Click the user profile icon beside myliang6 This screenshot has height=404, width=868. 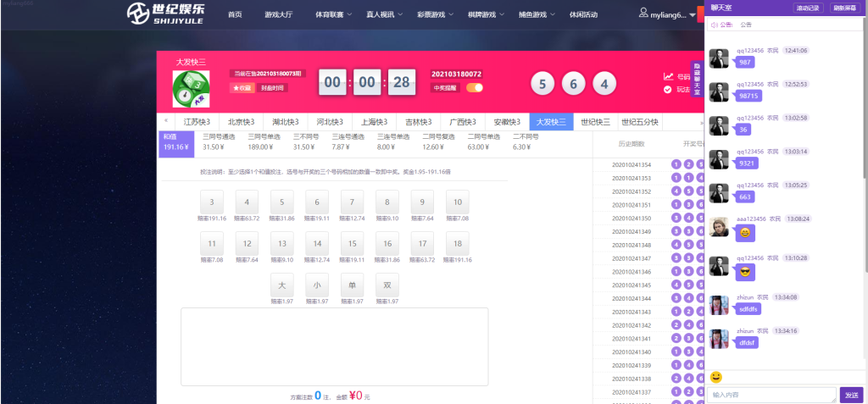point(643,13)
